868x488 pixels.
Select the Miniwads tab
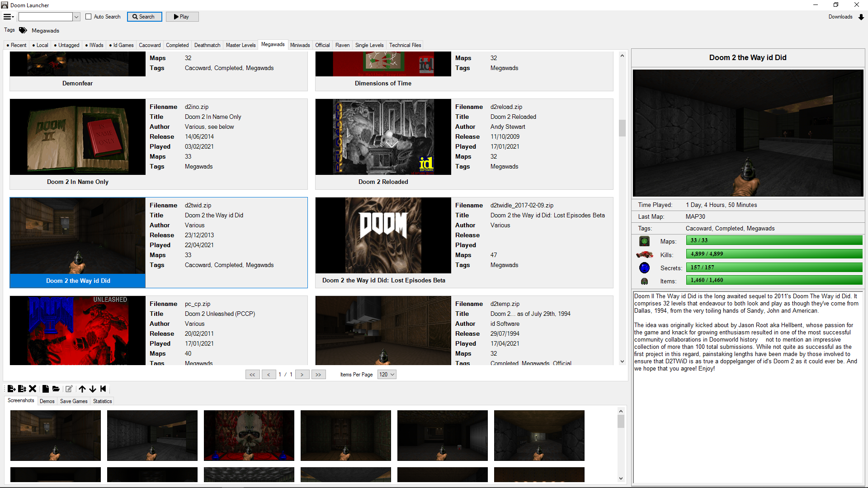pos(300,45)
